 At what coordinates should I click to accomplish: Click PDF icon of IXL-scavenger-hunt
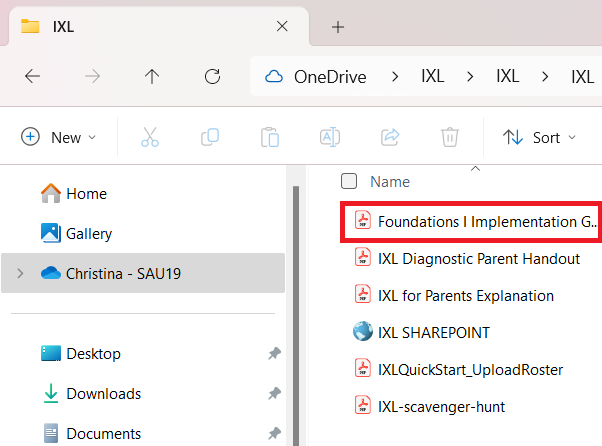[362, 405]
